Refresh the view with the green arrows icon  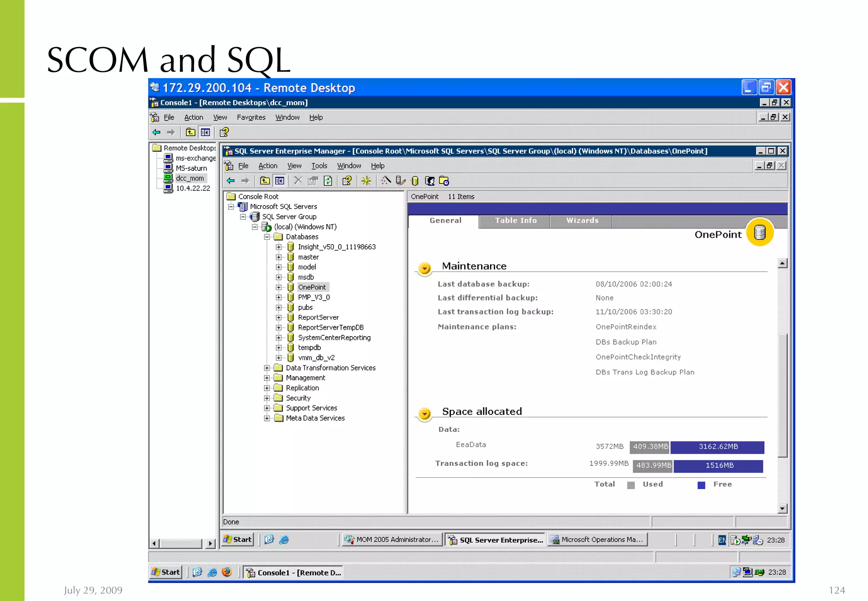point(328,181)
